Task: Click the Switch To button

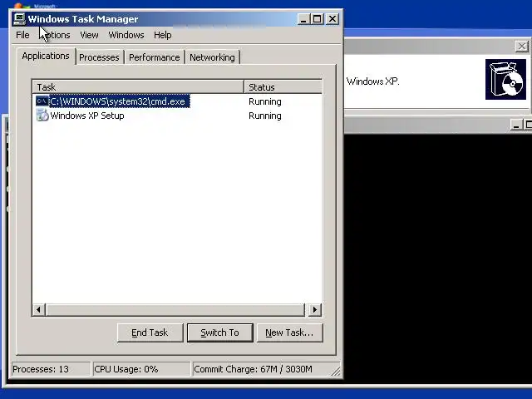Action: [219, 332]
